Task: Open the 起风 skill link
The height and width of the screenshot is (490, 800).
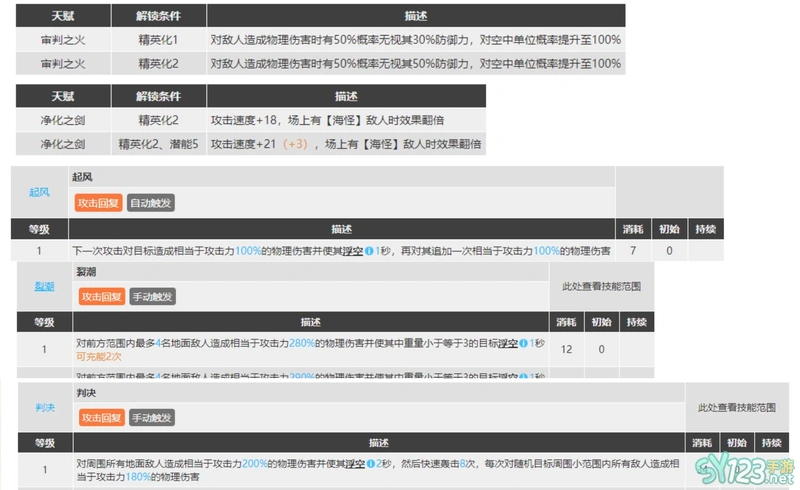Action: click(39, 192)
